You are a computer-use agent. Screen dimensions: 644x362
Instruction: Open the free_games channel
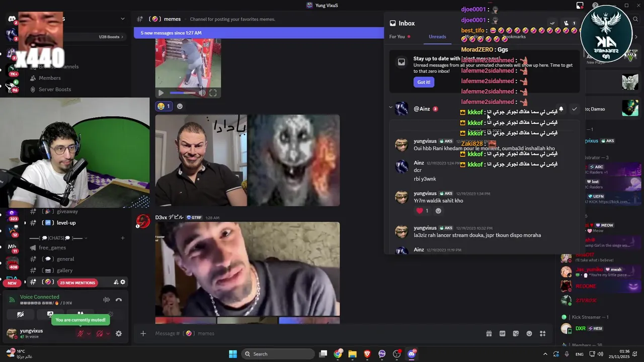point(52,247)
